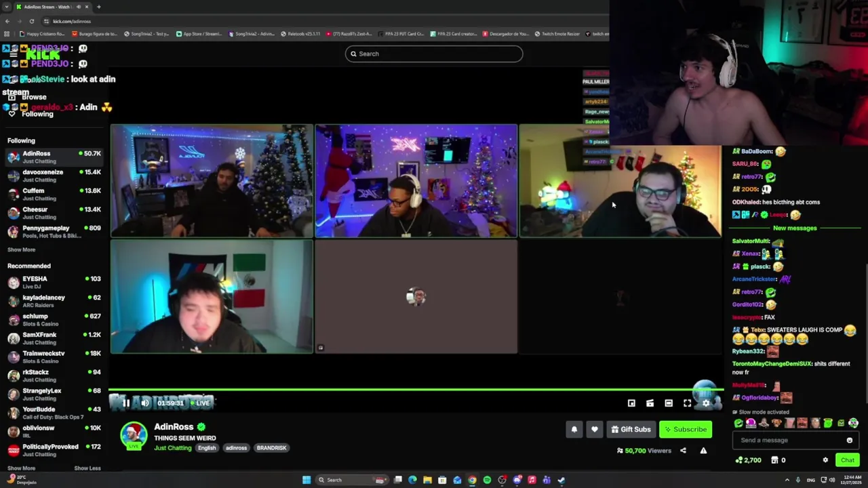This screenshot has width=868, height=488.
Task: Enter fullscreen with the player icon
Action: coord(687,403)
